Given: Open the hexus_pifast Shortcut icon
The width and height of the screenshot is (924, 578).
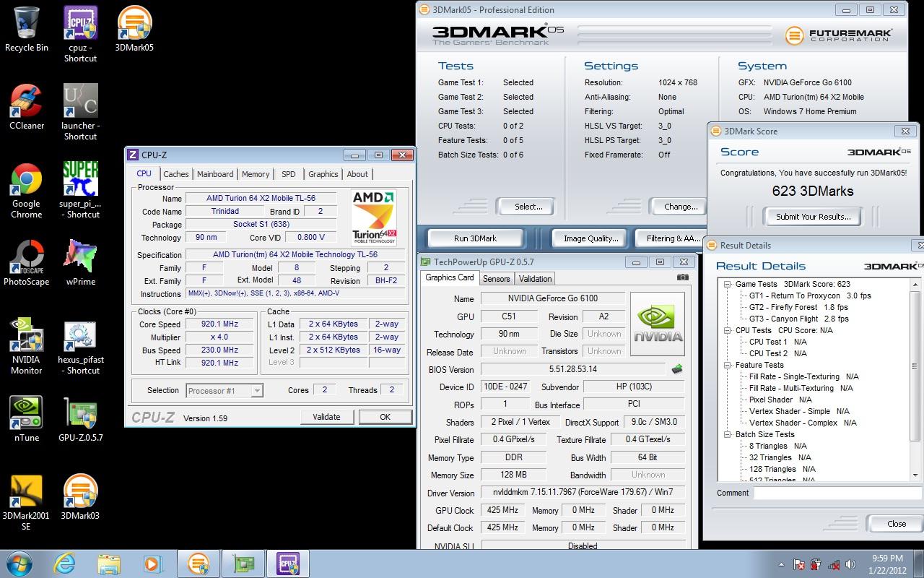Looking at the screenshot, I should (x=80, y=346).
